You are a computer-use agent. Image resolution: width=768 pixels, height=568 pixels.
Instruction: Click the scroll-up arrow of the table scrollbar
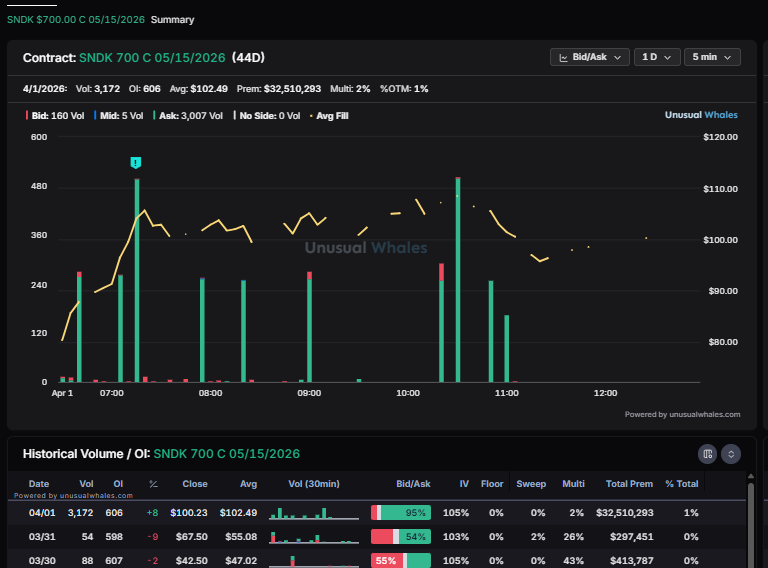751,476
